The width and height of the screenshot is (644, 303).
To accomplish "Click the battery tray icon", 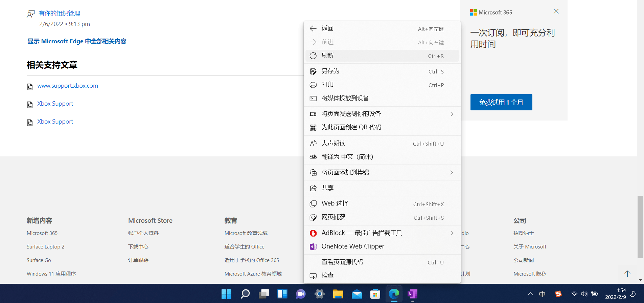I will (594, 294).
